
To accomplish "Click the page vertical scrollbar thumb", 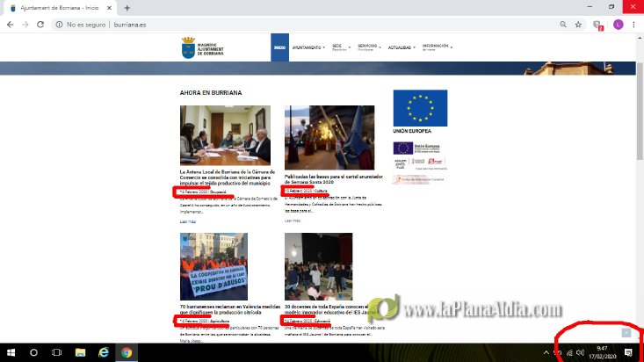I will [x=640, y=111].
